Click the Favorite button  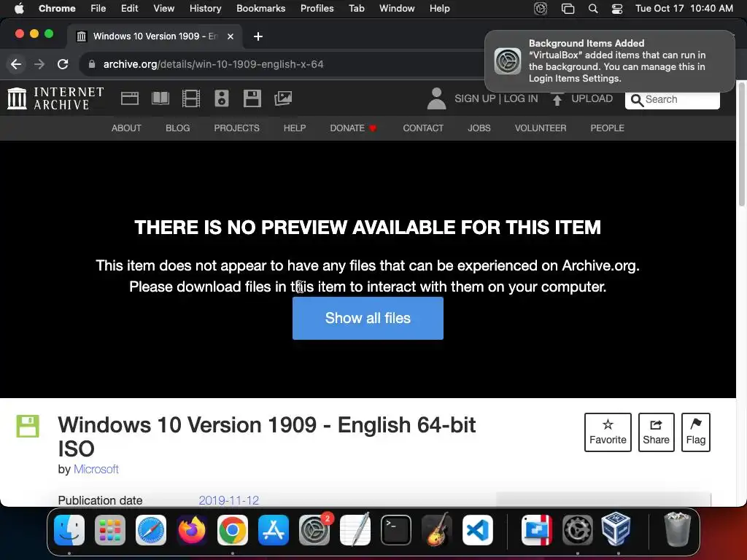[x=608, y=432]
